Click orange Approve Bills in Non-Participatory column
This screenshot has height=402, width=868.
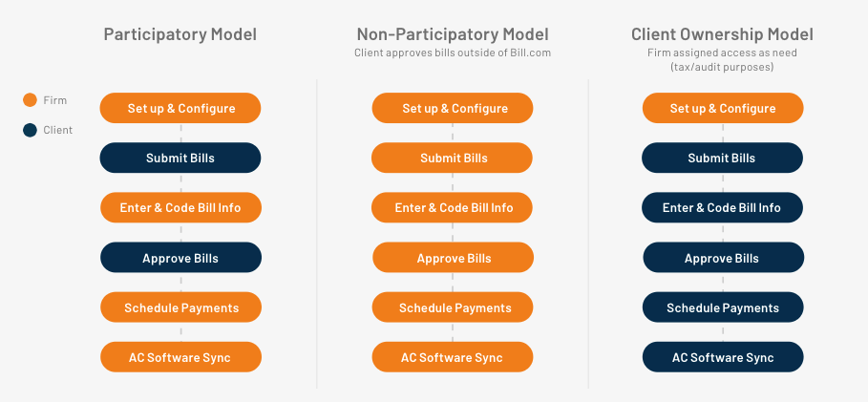(453, 258)
